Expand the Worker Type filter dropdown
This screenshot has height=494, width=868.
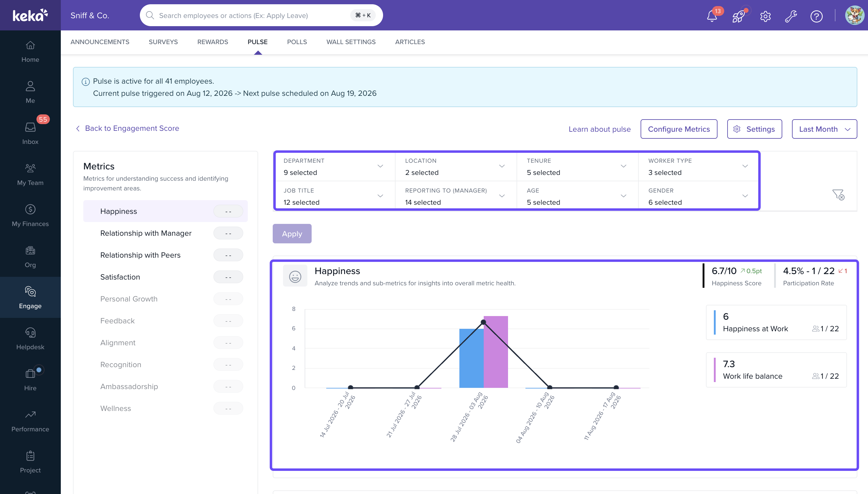coord(698,167)
